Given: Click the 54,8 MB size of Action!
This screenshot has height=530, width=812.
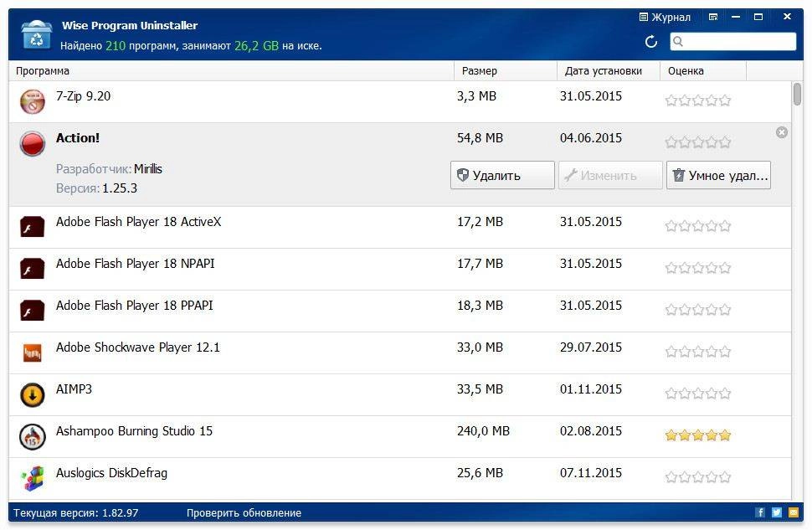Looking at the screenshot, I should (x=480, y=138).
